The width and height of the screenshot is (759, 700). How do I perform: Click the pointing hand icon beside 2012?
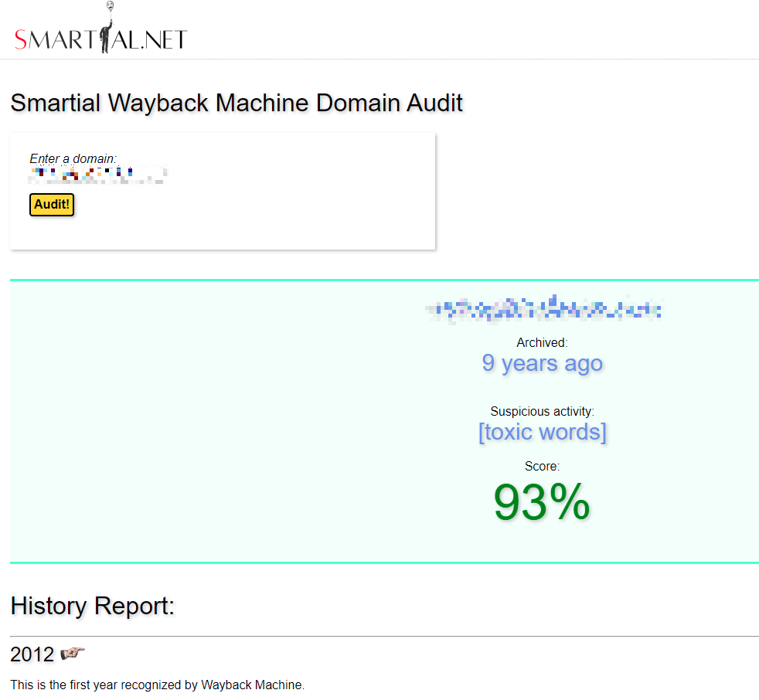pos(73,654)
